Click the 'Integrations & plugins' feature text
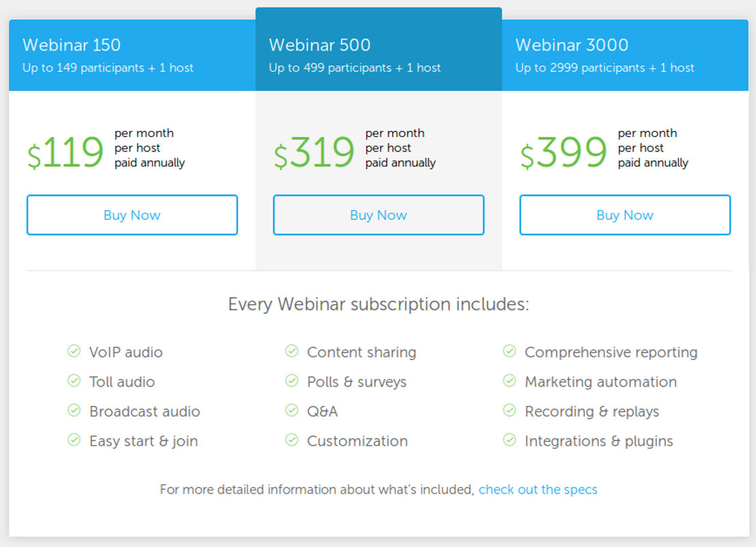The height and width of the screenshot is (547, 756). coord(599,441)
